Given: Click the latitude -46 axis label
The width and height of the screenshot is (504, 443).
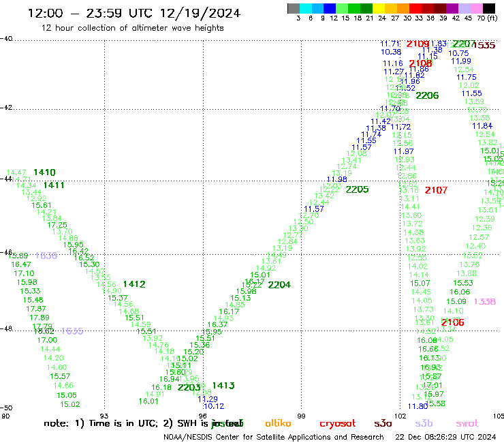Looking at the screenshot, I should click(6, 252).
